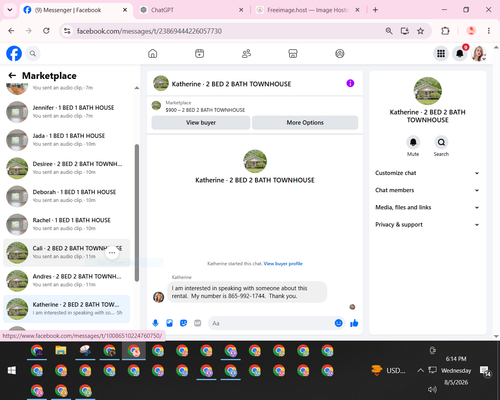Click the conversation list scrollbar

click(137, 213)
